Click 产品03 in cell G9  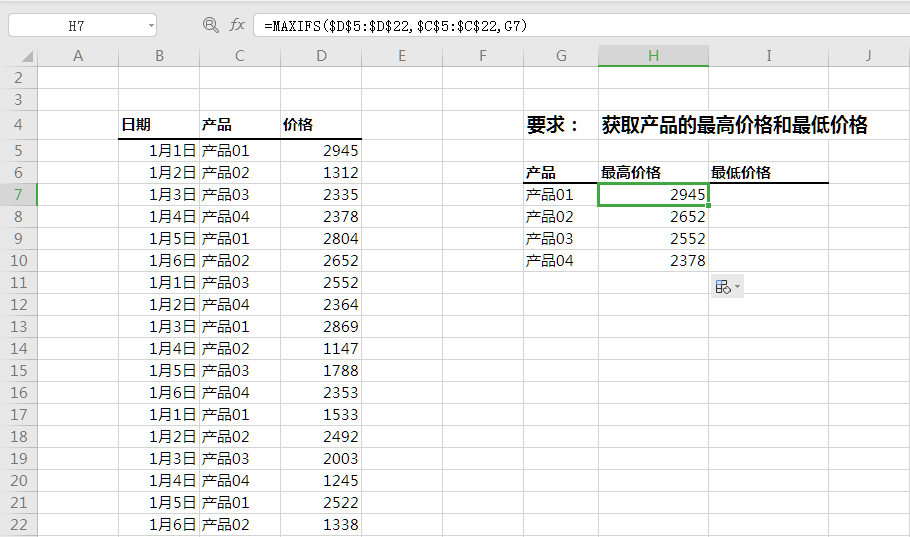tap(561, 239)
